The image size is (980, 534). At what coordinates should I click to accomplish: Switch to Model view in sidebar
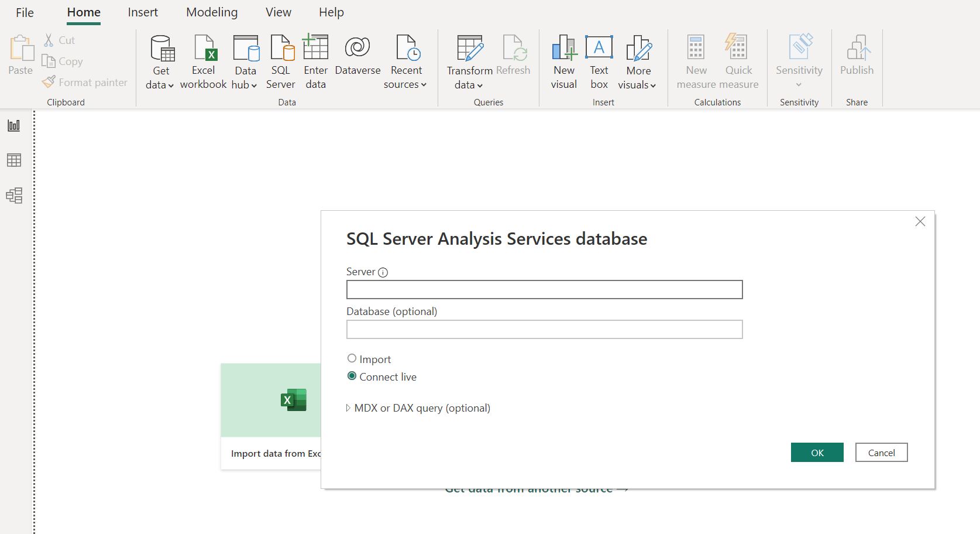[14, 195]
